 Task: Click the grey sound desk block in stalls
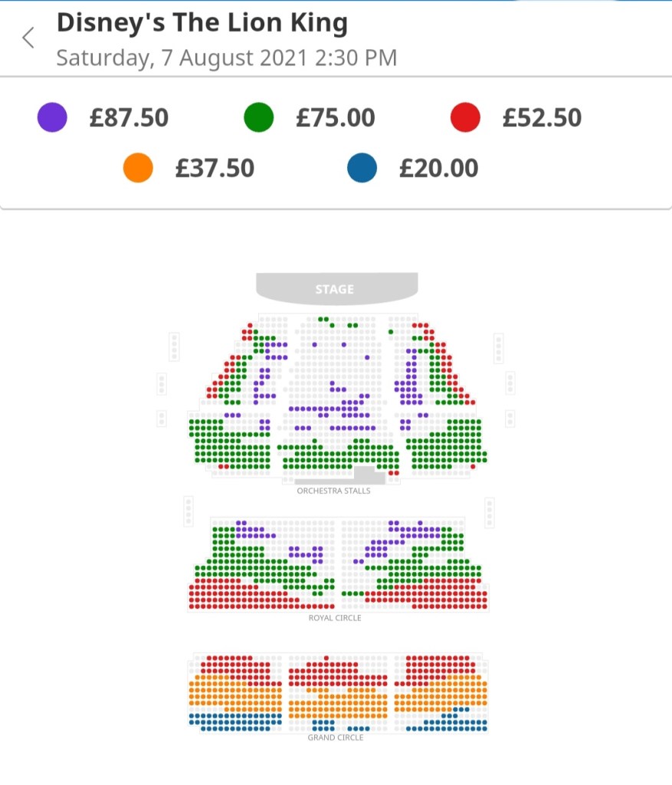point(364,474)
